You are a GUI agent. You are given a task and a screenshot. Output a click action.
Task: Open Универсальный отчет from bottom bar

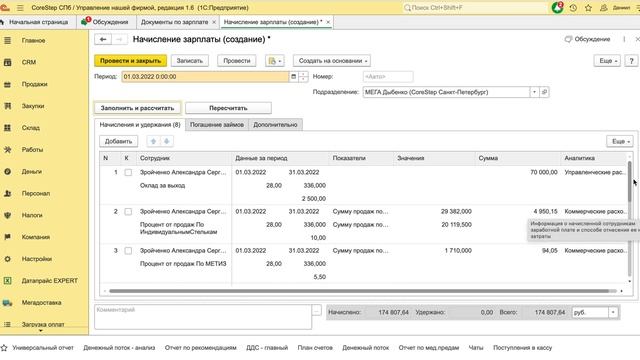coord(43,348)
